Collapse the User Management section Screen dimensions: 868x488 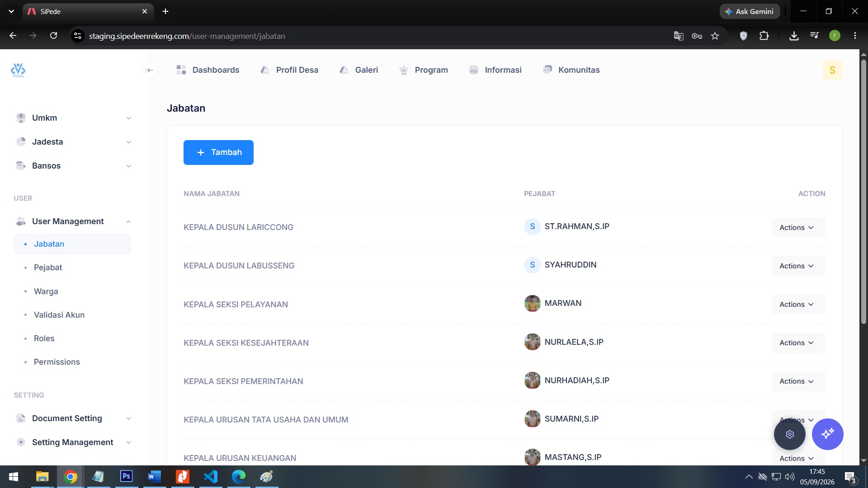pyautogui.click(x=73, y=221)
